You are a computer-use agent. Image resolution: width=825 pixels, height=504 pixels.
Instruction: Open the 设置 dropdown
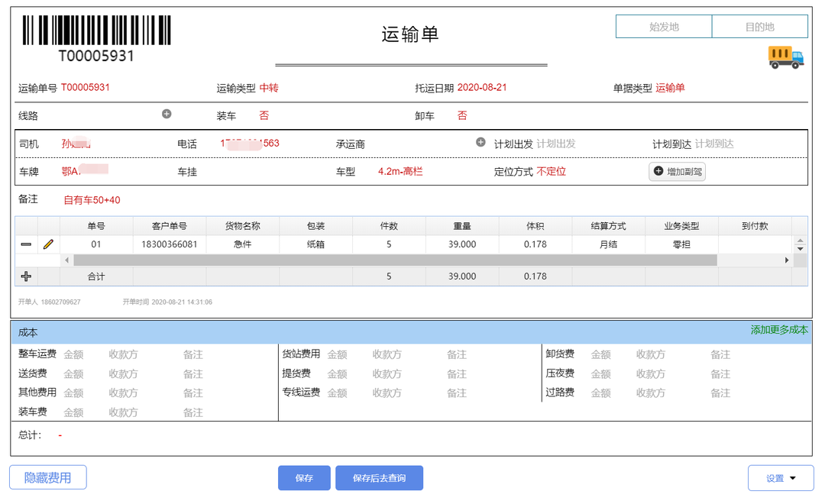point(781,478)
